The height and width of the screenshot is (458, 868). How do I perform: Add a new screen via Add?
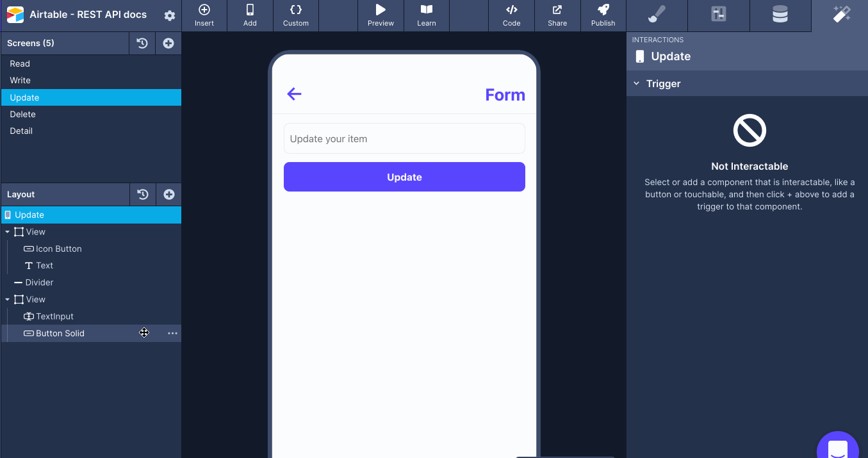point(250,16)
